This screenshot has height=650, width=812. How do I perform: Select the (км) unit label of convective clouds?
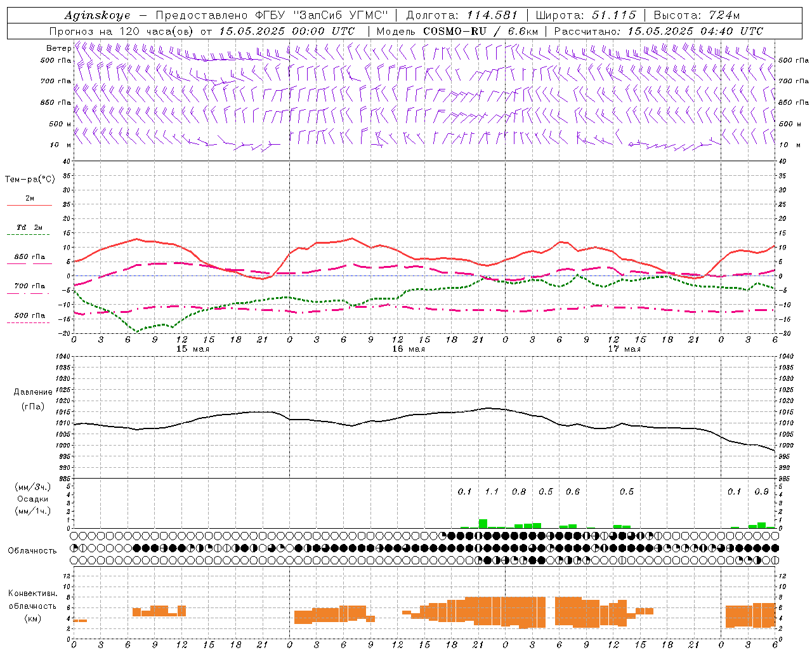point(32,618)
